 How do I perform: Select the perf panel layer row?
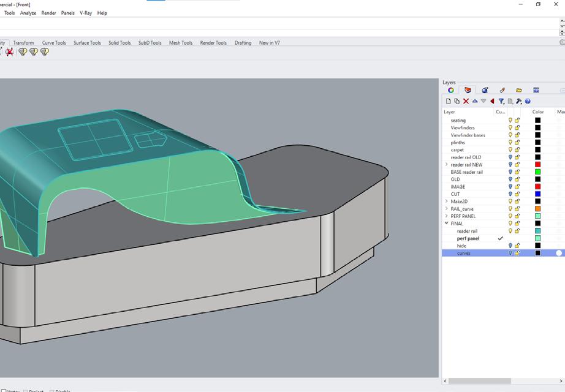point(468,238)
